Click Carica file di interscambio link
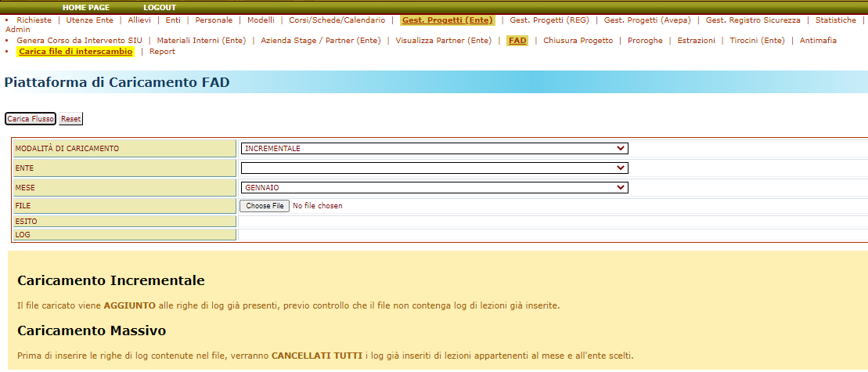This screenshot has height=372, width=868. point(75,52)
